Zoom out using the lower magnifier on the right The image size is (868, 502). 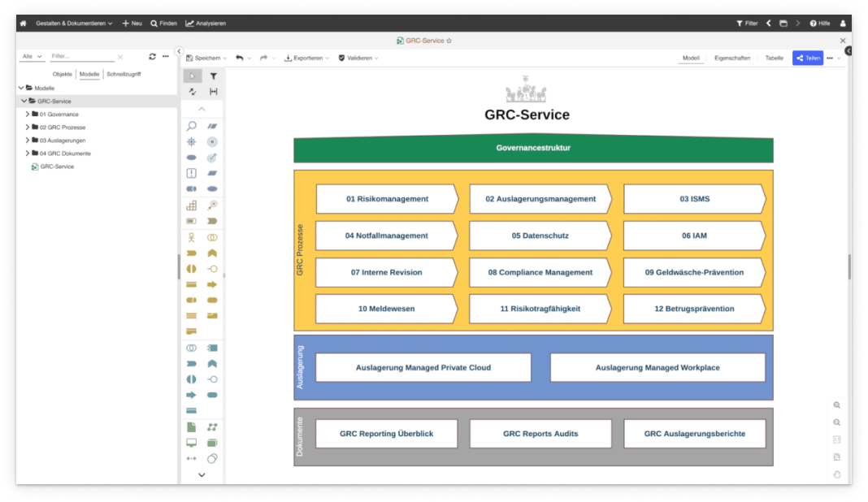pos(837,422)
